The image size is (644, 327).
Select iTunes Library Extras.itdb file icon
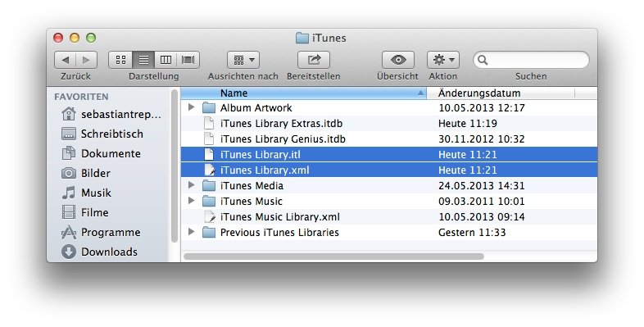pos(209,123)
